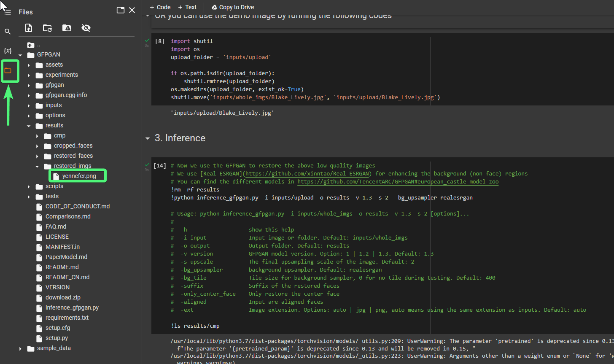Screen dimensions: 614x364
Task: Open inference_gfpgan.py in file list
Action: [72, 308]
